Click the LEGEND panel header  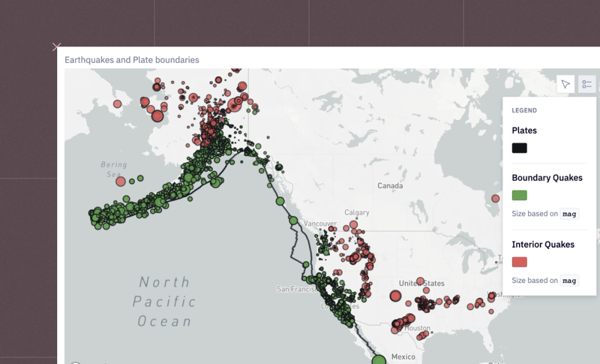coord(524,110)
